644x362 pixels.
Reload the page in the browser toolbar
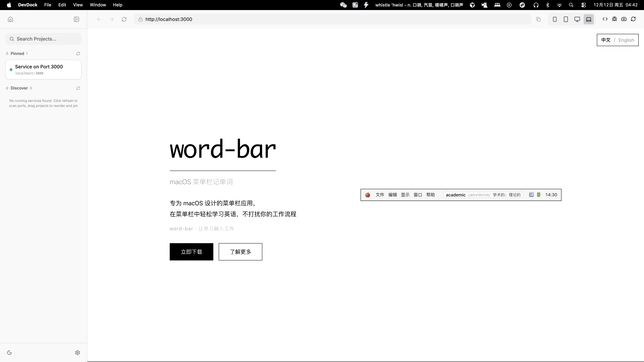click(124, 19)
